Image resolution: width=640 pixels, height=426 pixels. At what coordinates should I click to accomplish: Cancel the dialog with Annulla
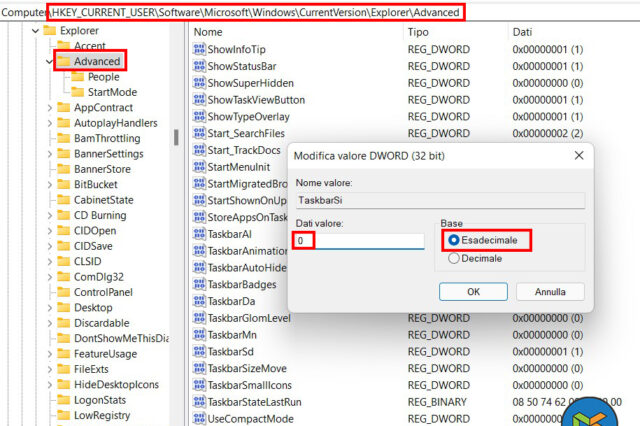click(550, 292)
